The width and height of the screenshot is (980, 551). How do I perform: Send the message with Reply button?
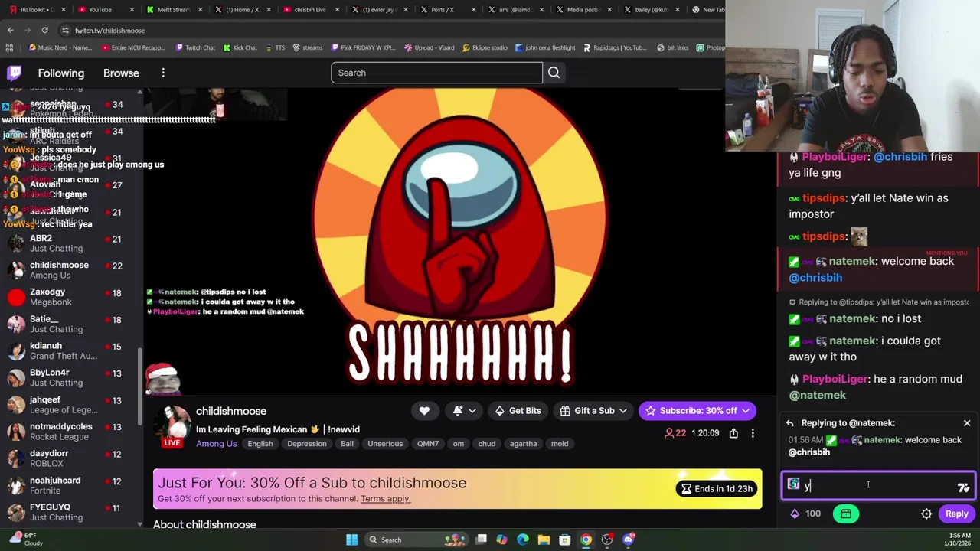tap(957, 514)
